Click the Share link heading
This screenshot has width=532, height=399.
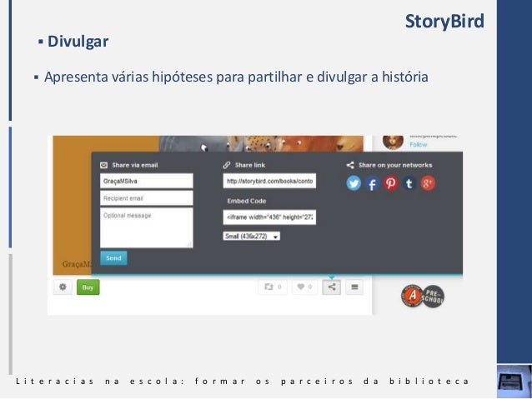[250, 165]
